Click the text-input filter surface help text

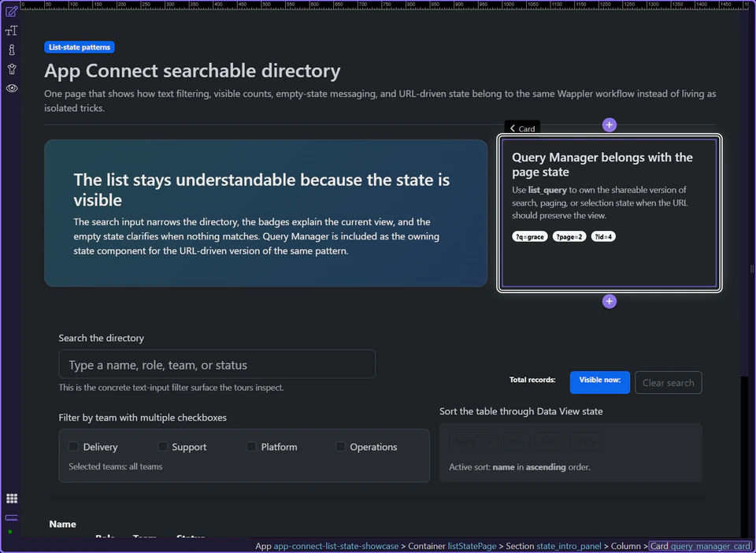coord(171,388)
